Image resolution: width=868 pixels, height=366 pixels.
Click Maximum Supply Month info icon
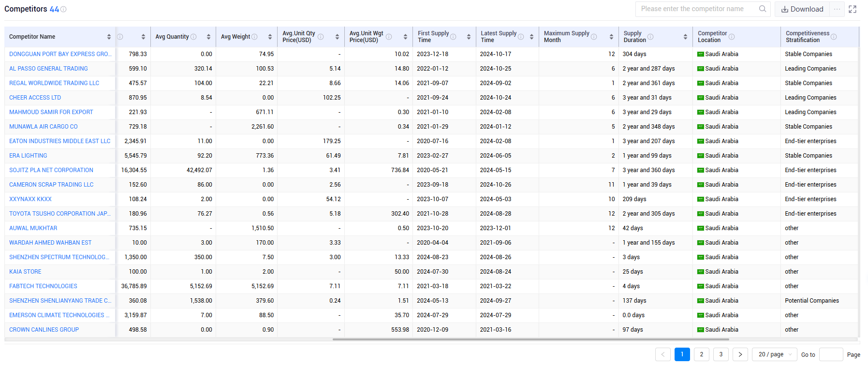tap(594, 37)
